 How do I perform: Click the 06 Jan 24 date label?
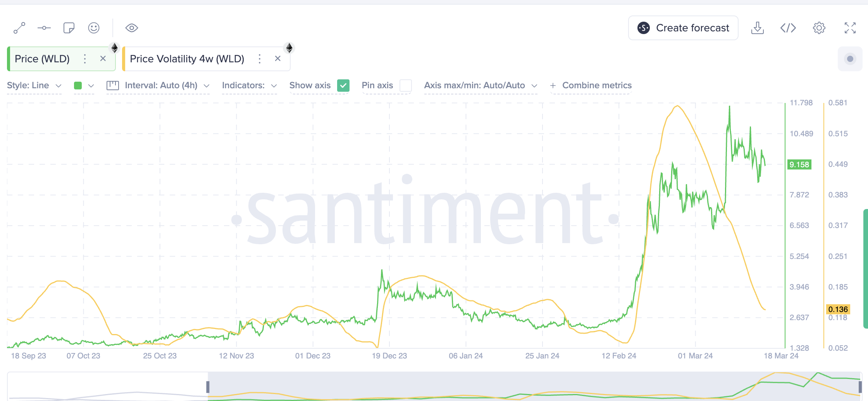point(466,356)
